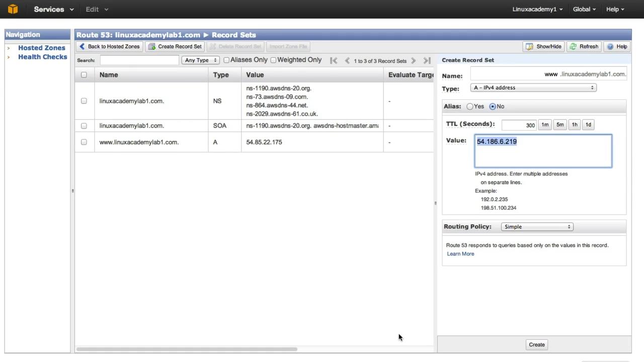Go to the first page of record sets
Viewport: 644px width, 362px height.
[334, 60]
